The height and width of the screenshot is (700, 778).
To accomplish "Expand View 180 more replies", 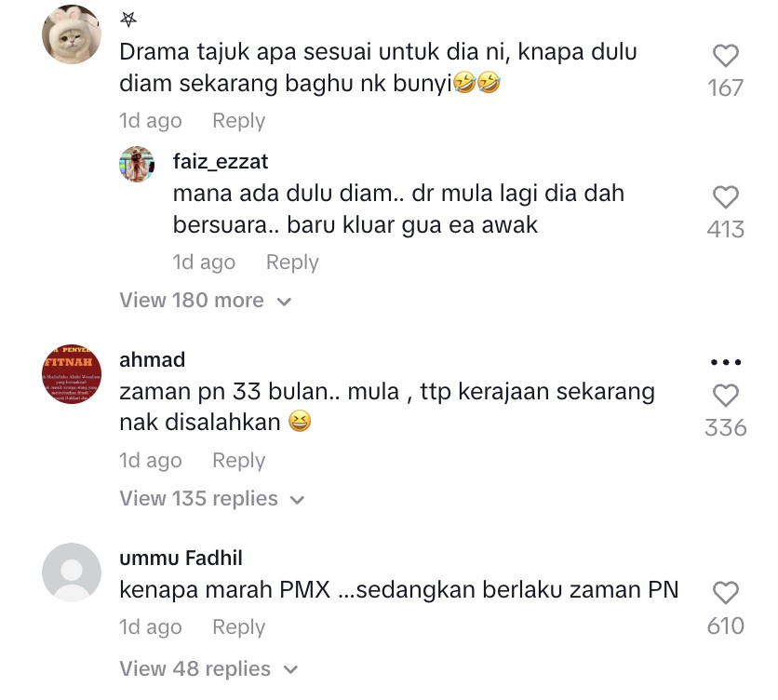I will coord(205,301).
